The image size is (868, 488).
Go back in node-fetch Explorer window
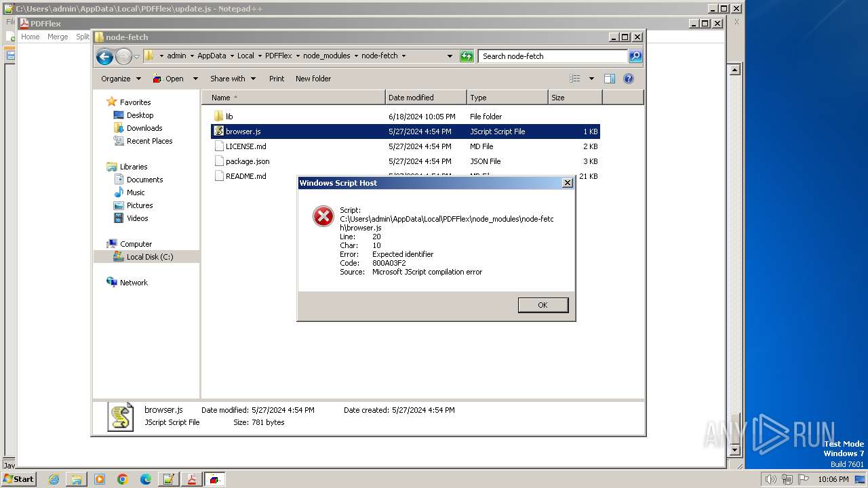point(104,56)
